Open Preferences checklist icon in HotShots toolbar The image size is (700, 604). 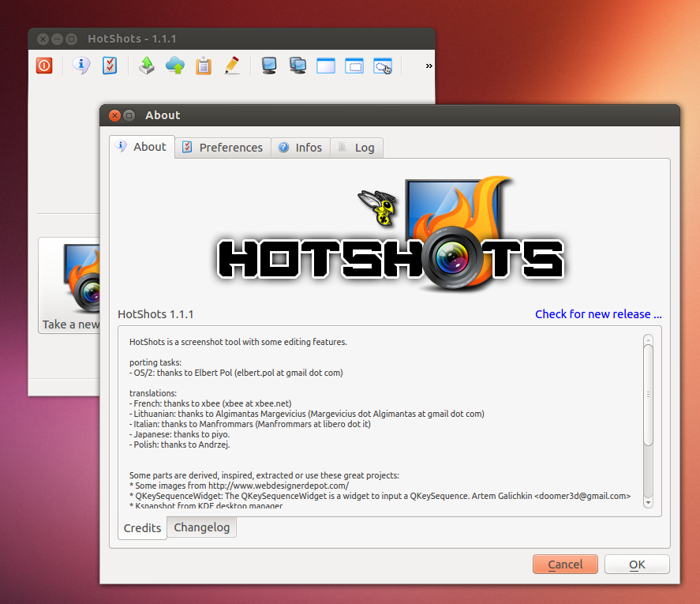tap(110, 66)
